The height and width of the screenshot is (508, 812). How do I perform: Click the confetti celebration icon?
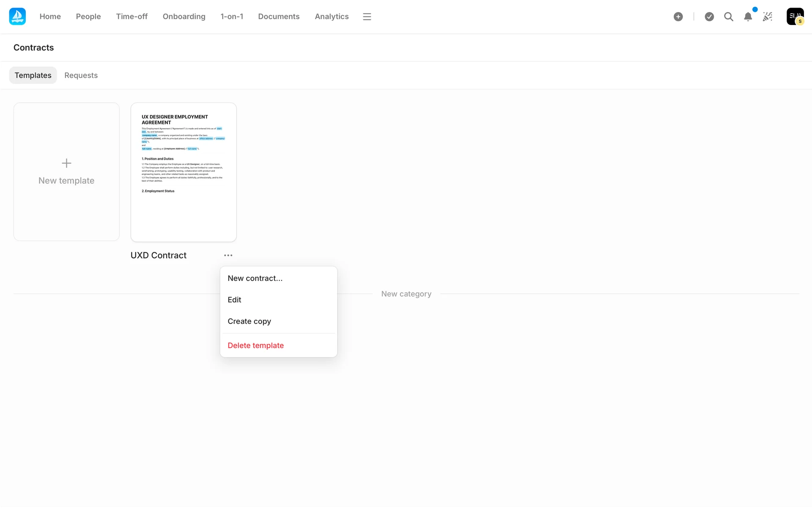point(767,17)
